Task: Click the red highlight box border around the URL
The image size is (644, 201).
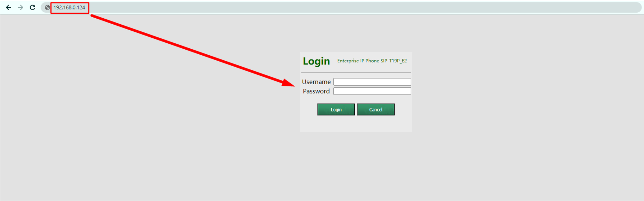Action: pos(69,2)
